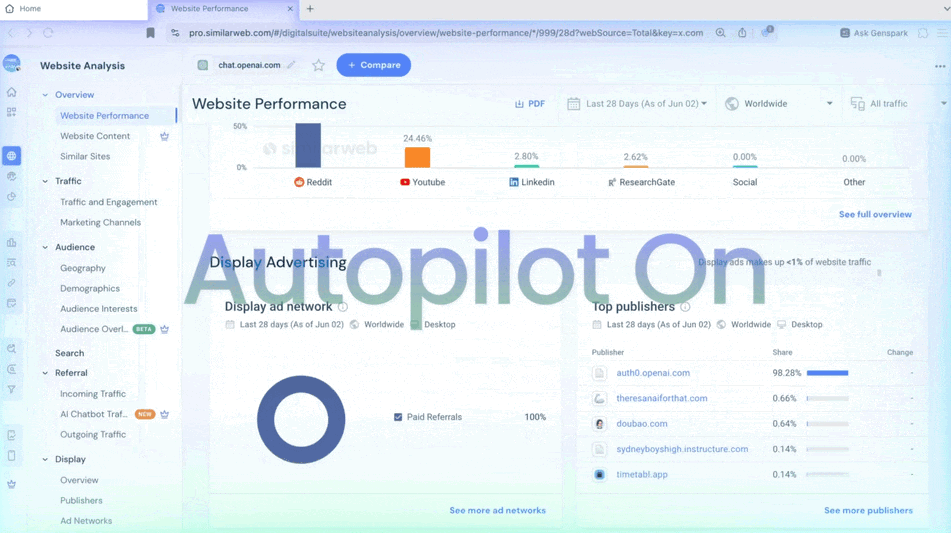Open Geography page
This screenshot has height=533, width=951.
[x=83, y=268]
